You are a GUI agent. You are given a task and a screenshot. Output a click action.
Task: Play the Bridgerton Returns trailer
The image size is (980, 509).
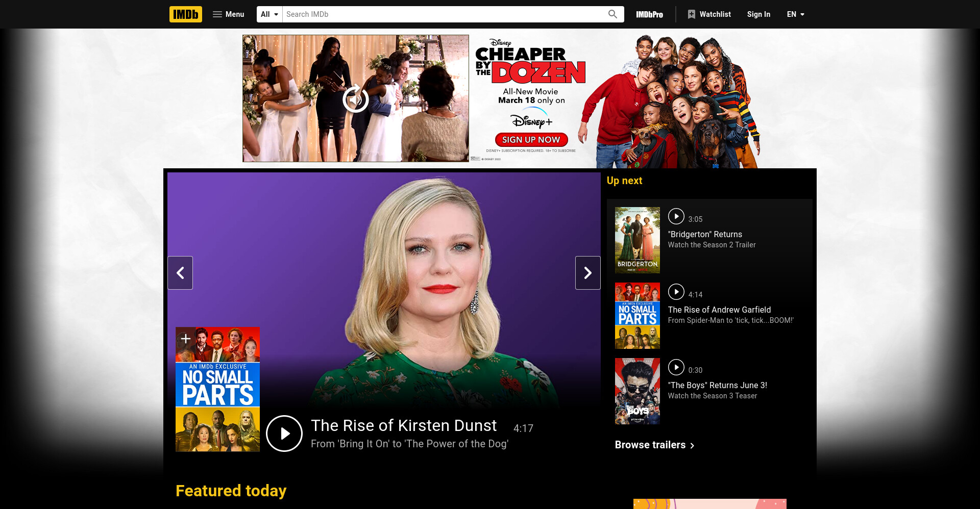(x=676, y=216)
